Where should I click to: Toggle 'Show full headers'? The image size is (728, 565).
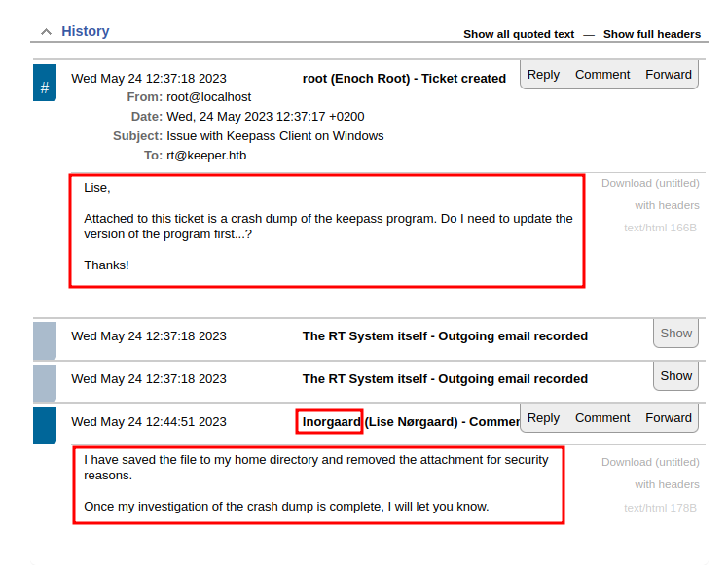651,34
